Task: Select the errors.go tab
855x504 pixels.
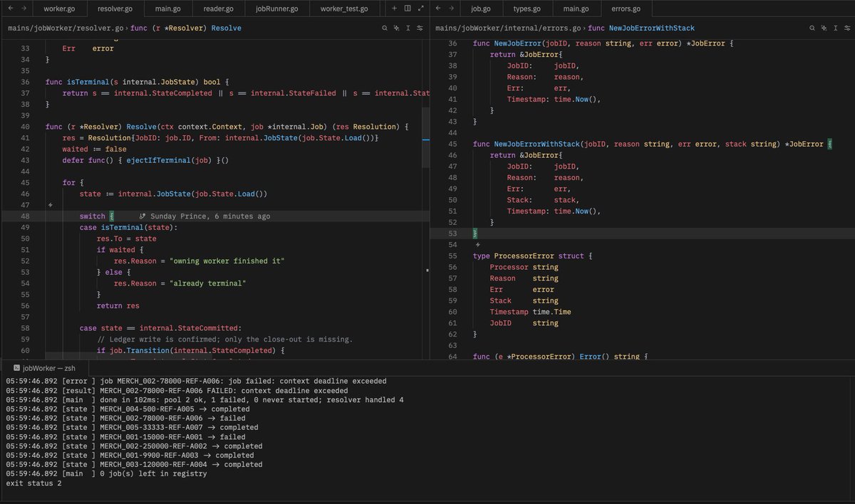Action: (x=626, y=9)
